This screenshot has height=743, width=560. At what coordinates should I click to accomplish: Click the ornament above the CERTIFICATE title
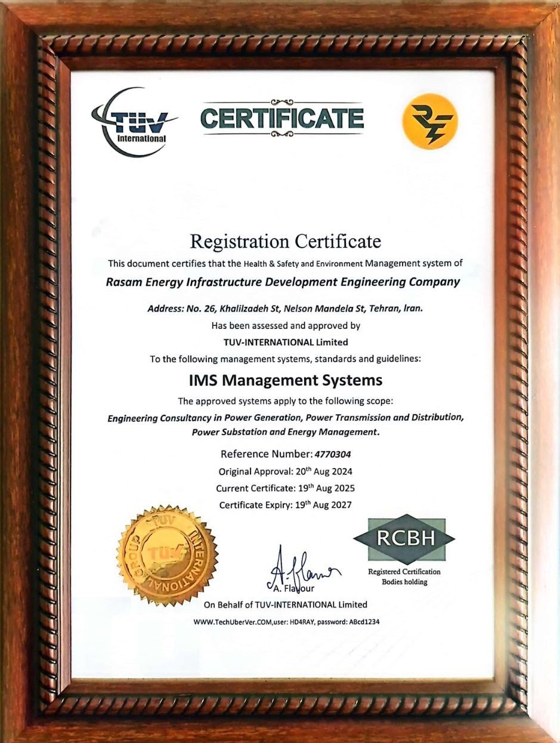coord(282,103)
